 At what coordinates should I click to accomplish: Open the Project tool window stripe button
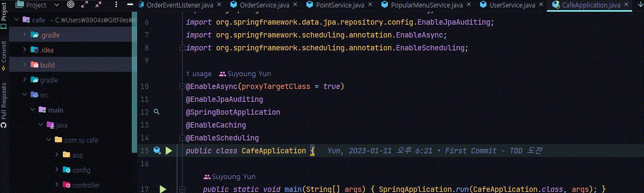(4, 15)
